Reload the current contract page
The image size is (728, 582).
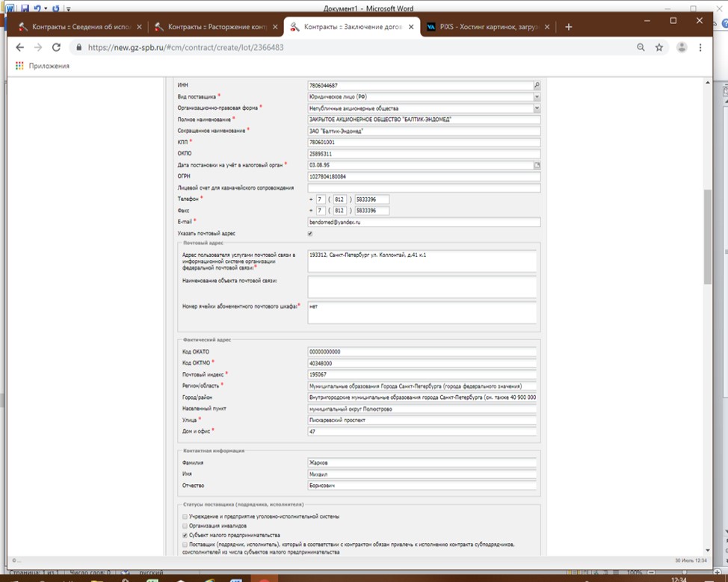pyautogui.click(x=56, y=47)
